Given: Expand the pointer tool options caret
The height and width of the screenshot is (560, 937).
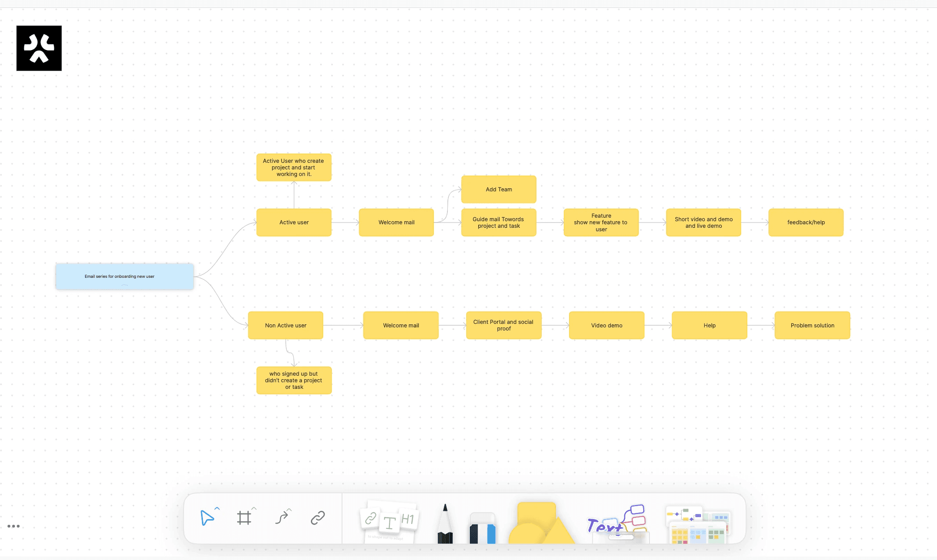Looking at the screenshot, I should (x=217, y=509).
